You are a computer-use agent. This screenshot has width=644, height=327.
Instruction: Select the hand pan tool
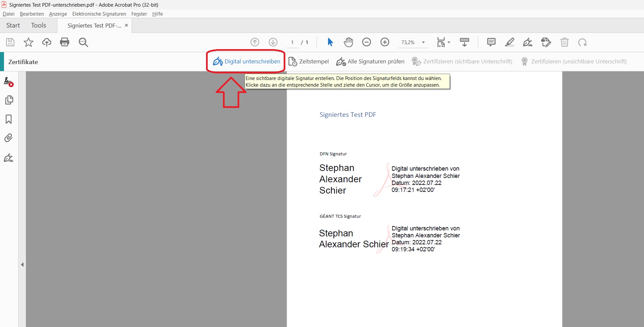click(348, 42)
